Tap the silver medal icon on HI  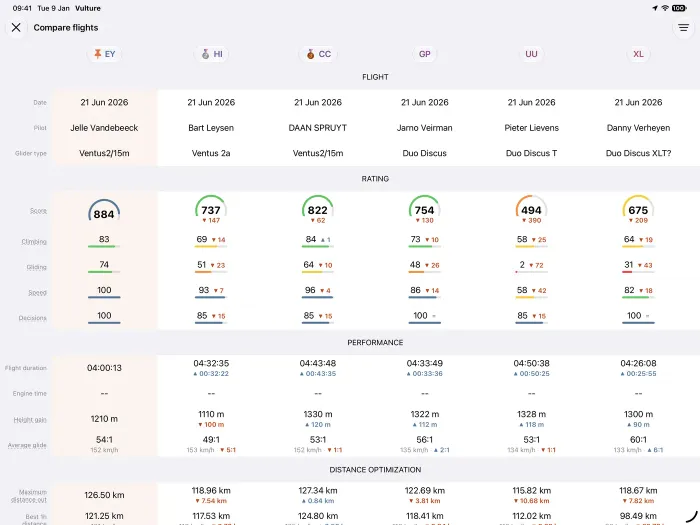click(x=205, y=54)
